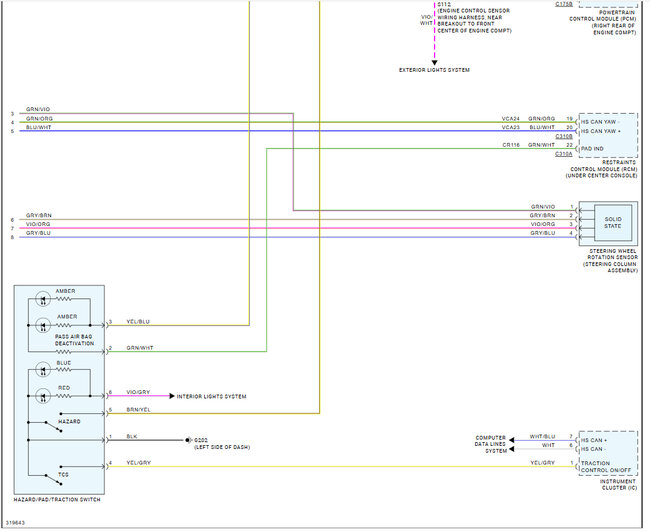The height and width of the screenshot is (532, 650).
Task: Click the GRY/BLU label beside sensor pin 4
Action: pos(543,233)
